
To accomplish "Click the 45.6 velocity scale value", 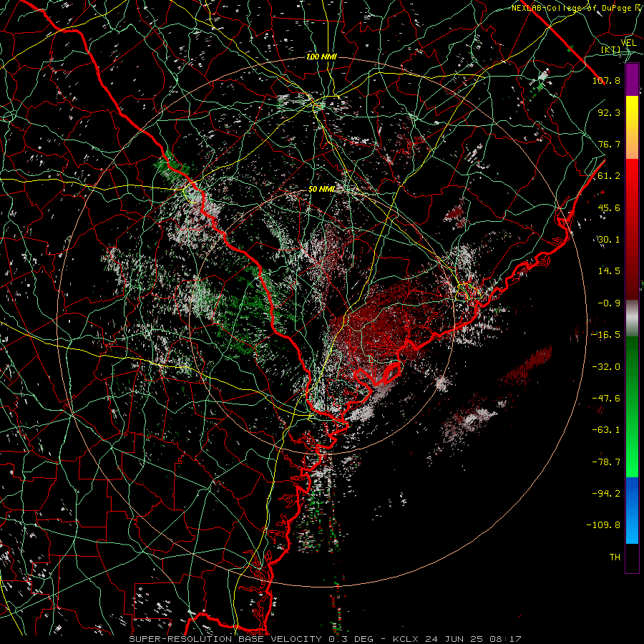I will (609, 208).
